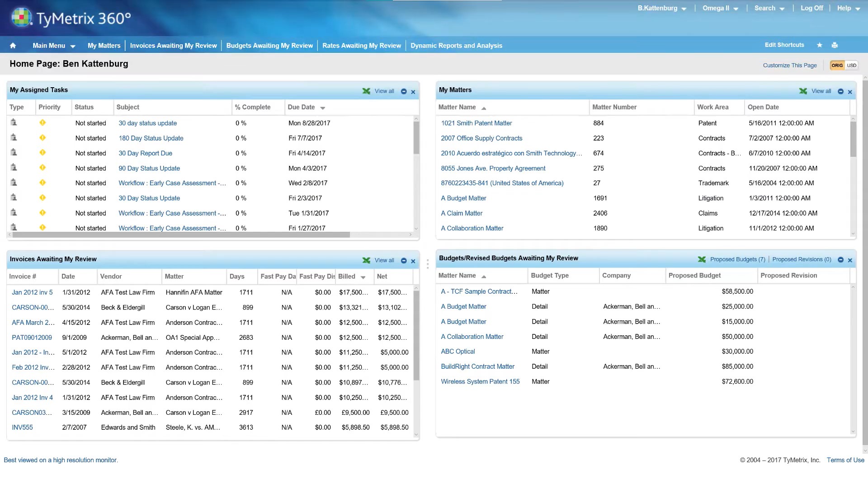Click the printer icon in the navigation bar
868x488 pixels.
(835, 45)
